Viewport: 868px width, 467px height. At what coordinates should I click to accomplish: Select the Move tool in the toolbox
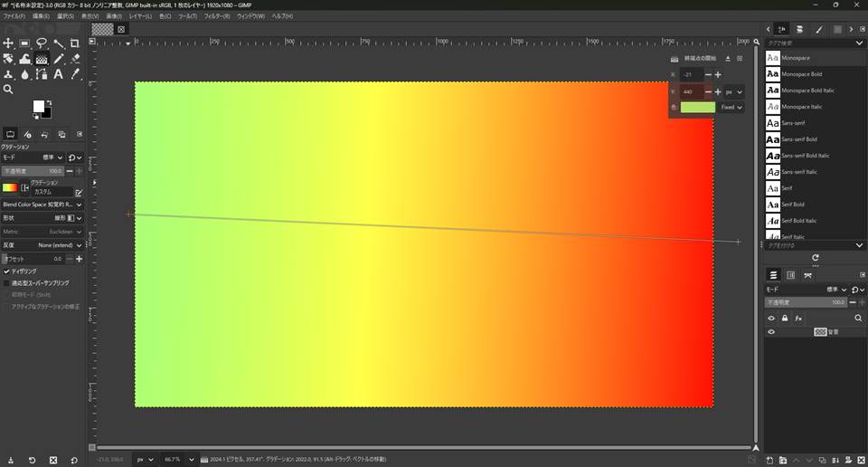8,43
